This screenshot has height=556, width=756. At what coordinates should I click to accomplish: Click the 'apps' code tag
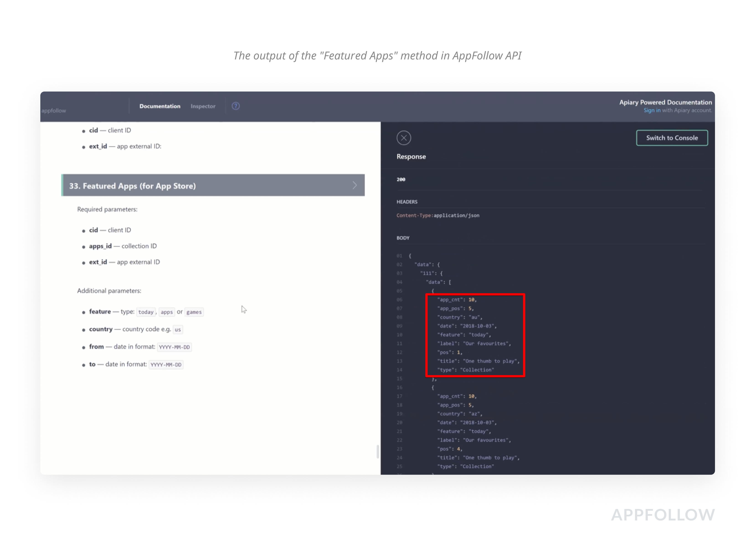[x=166, y=312]
